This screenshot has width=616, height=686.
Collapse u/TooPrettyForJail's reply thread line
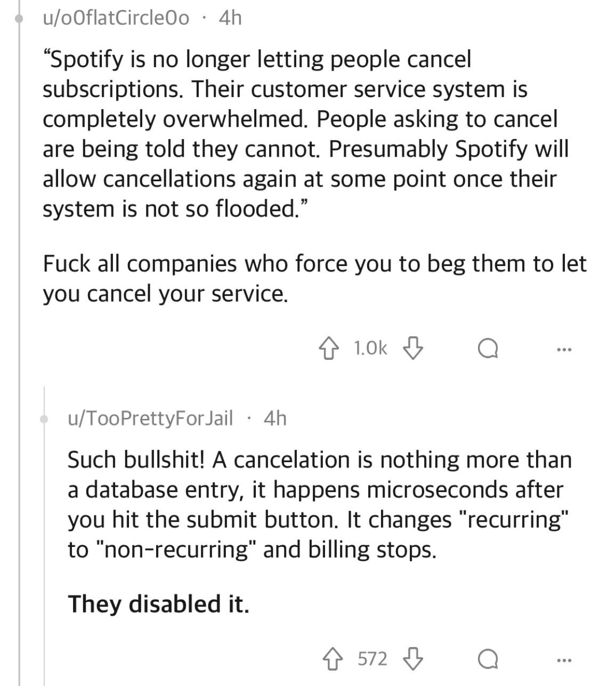tap(45, 533)
